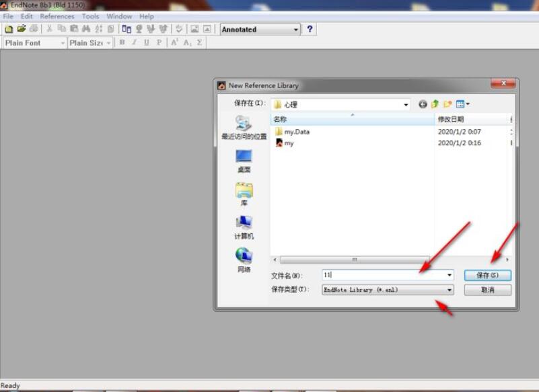The image size is (539, 392).
Task: Open the References menu
Action: [x=57, y=16]
